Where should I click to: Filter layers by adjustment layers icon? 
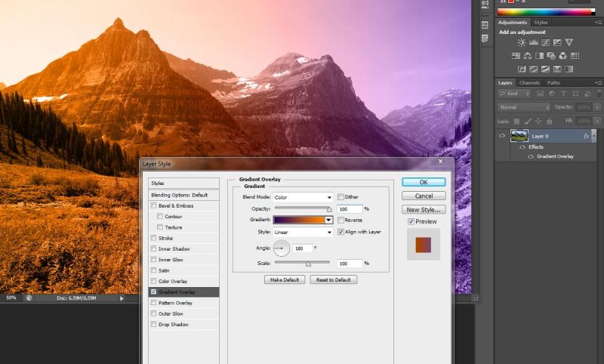pyautogui.click(x=552, y=94)
